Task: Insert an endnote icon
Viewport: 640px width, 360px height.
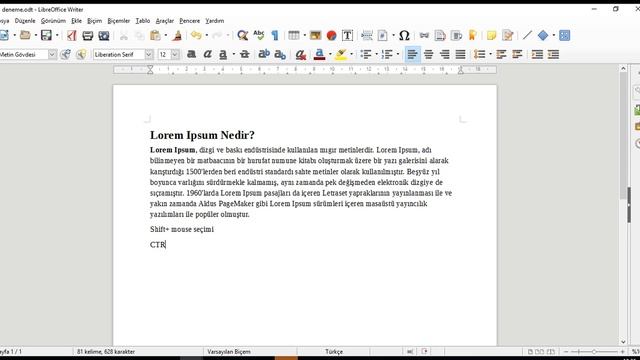Action: (456, 36)
